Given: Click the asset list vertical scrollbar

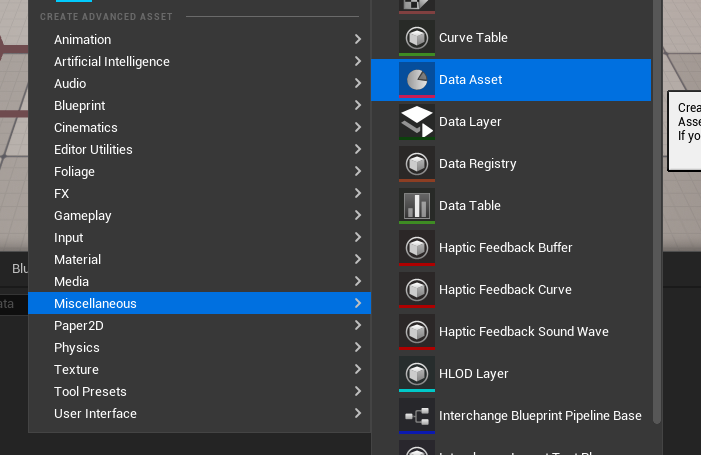Looking at the screenshot, I should coord(657,200).
